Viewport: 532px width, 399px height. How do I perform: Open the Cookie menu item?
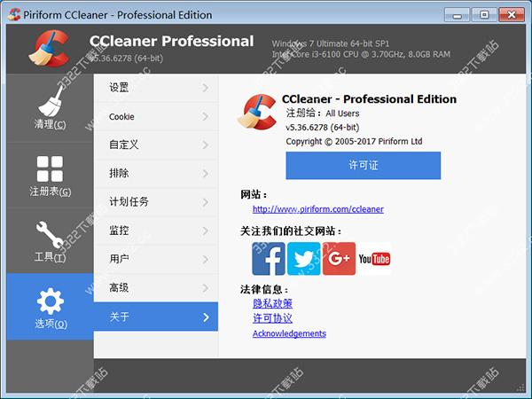coord(156,117)
